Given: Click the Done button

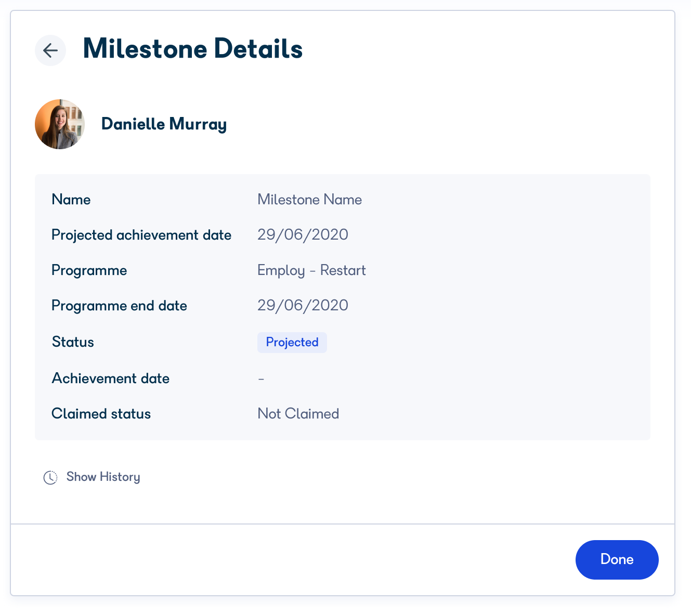Looking at the screenshot, I should [x=617, y=559].
